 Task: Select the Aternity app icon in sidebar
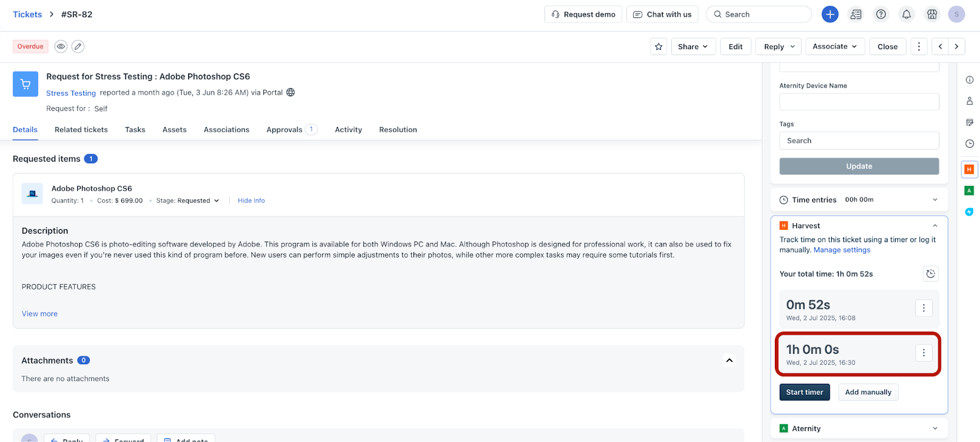tap(969, 191)
